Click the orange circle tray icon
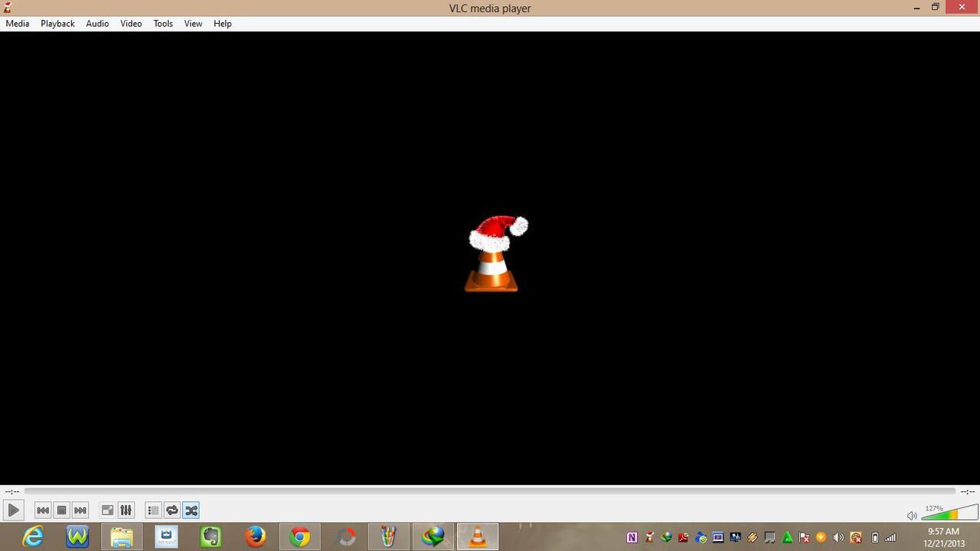980x551 pixels. coord(822,537)
